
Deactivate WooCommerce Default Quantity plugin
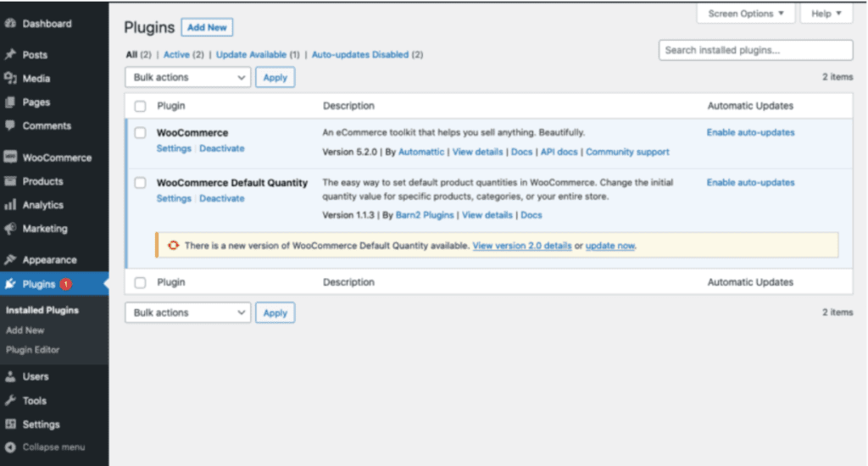click(222, 198)
